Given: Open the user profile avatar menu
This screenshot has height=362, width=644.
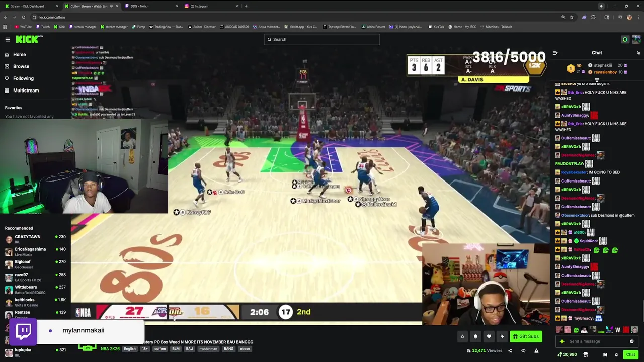Looking at the screenshot, I should [x=636, y=39].
